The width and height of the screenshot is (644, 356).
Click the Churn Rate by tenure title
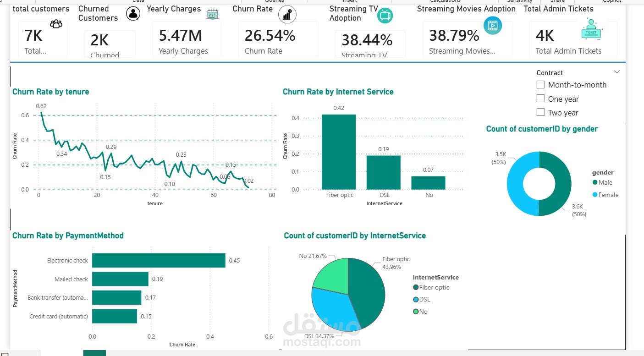[x=51, y=92]
